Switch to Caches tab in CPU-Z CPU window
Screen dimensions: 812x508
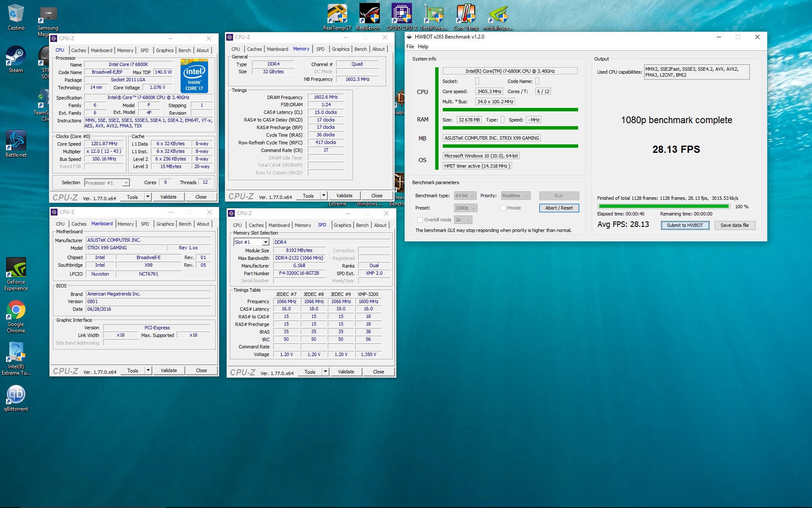click(78, 50)
